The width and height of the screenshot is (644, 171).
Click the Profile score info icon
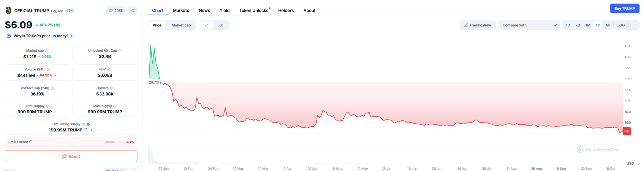point(31,142)
